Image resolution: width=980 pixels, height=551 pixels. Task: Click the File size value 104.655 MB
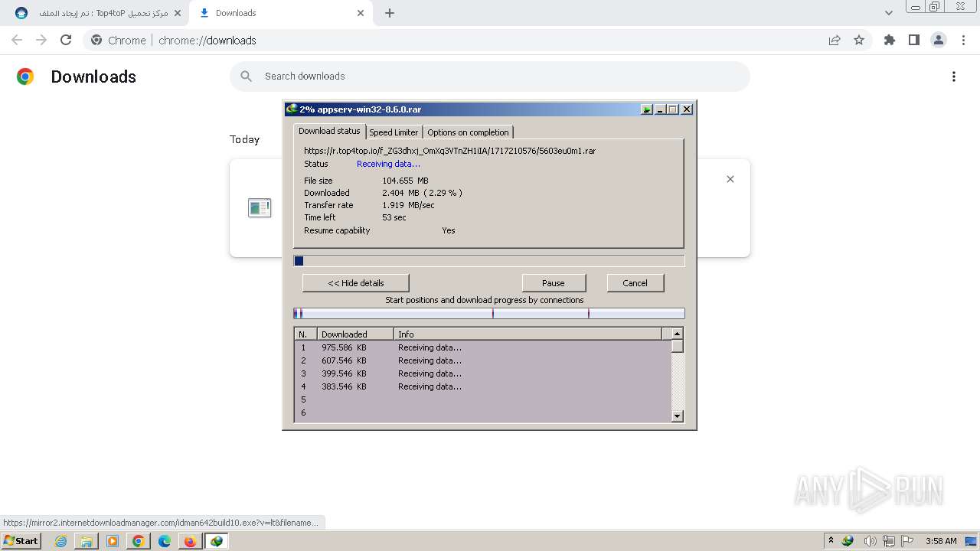405,181
